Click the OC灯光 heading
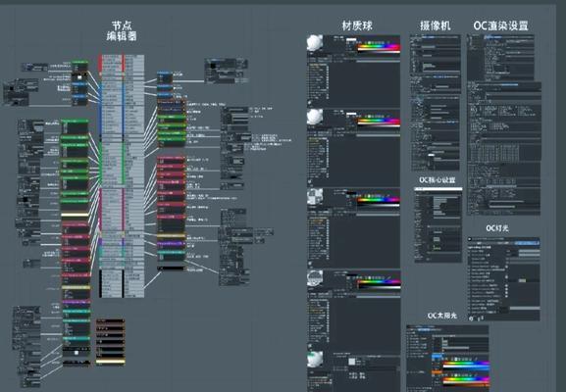This screenshot has height=392, width=566. (497, 228)
